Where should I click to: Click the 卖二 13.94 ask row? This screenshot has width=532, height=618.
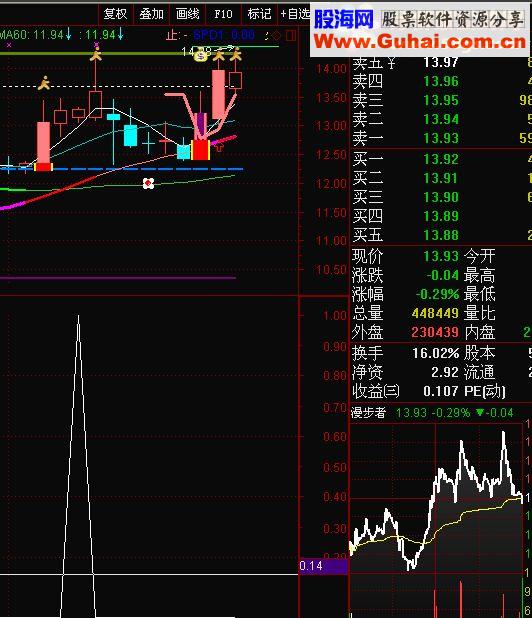(x=441, y=119)
